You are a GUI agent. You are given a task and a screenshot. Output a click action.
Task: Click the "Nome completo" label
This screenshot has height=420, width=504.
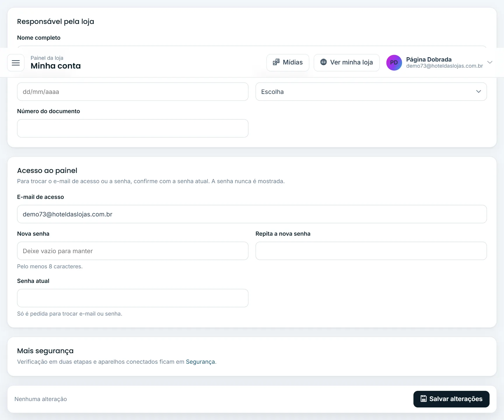click(39, 38)
